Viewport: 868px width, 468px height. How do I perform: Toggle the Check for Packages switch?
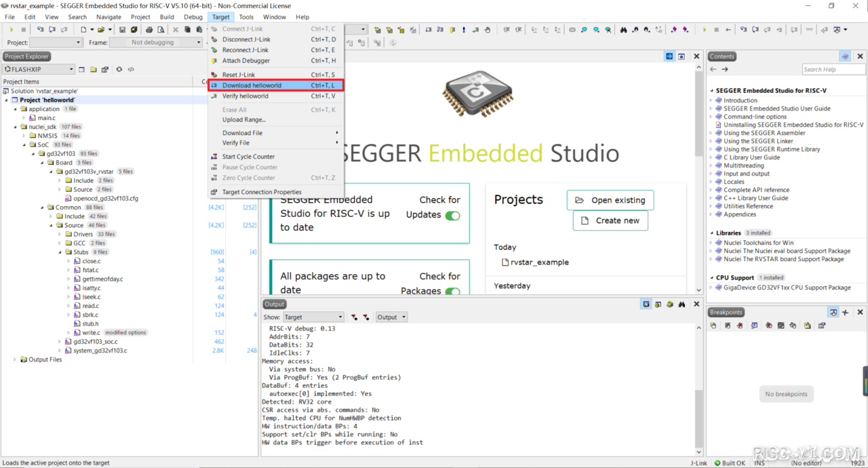pos(452,292)
